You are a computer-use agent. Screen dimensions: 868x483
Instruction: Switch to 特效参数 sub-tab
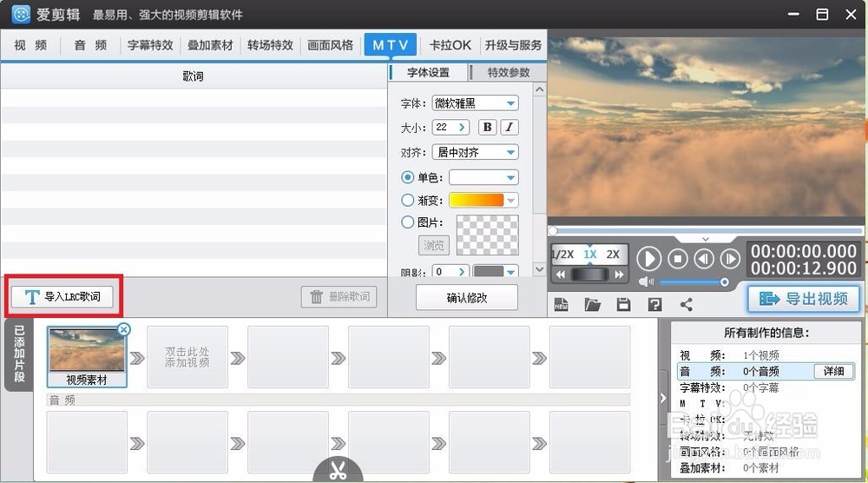point(508,73)
